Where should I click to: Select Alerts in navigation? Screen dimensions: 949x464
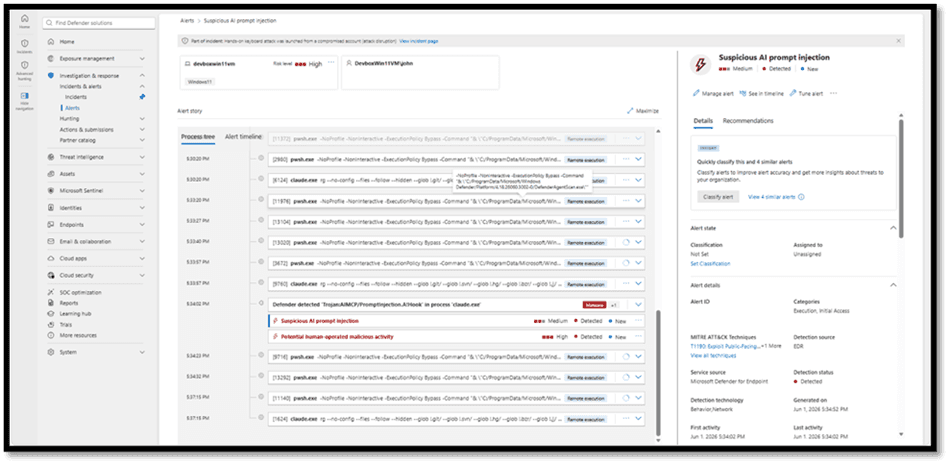(72, 108)
